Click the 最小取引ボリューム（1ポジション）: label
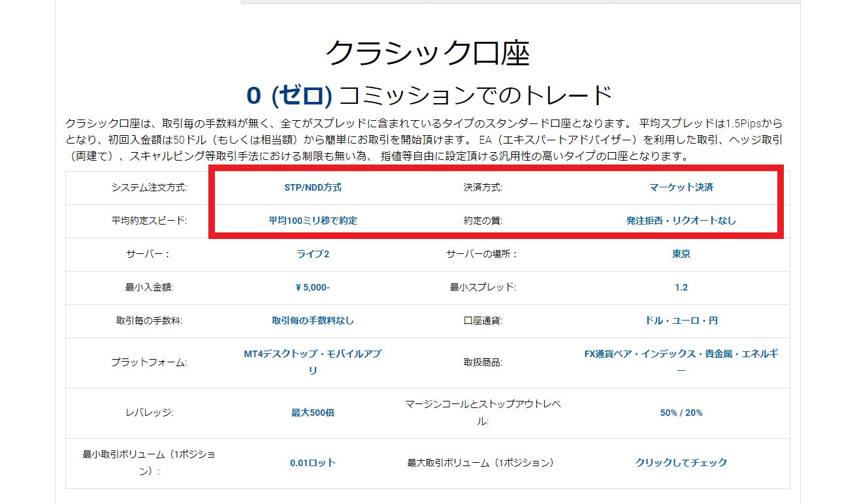857x504 pixels. point(149,462)
